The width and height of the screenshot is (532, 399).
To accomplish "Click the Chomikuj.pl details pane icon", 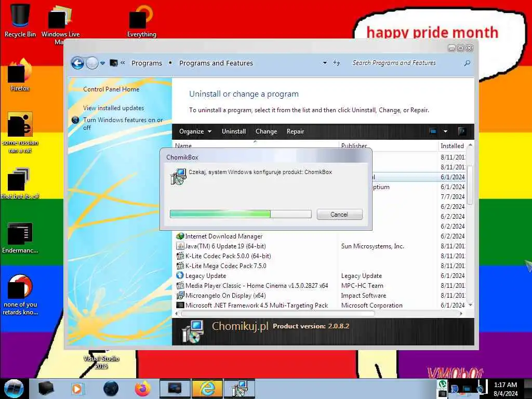I will click(x=193, y=331).
